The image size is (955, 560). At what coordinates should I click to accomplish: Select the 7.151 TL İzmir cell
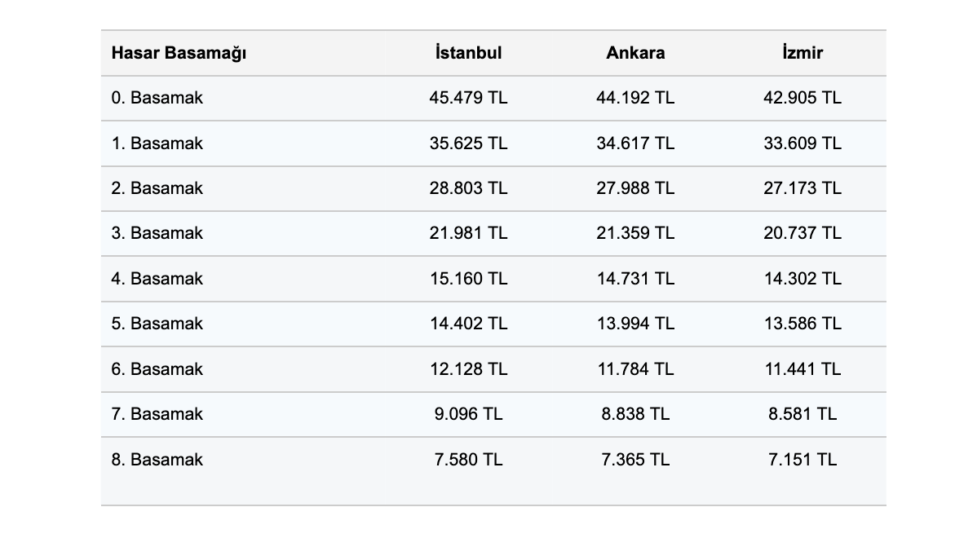coord(802,460)
